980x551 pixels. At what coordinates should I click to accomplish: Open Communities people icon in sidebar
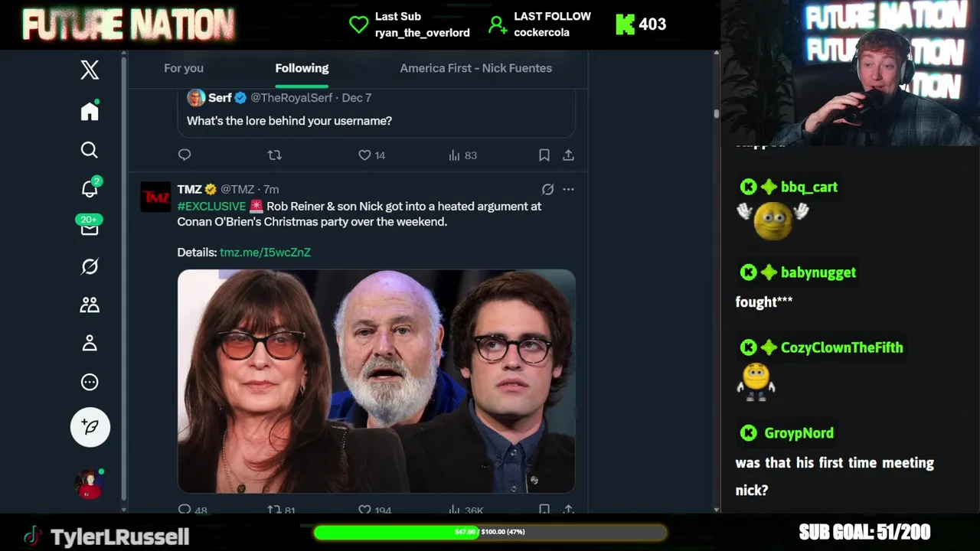pyautogui.click(x=90, y=305)
